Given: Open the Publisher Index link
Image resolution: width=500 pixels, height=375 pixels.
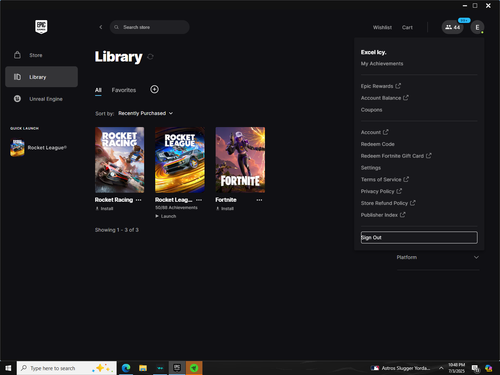Looking at the screenshot, I should (x=383, y=215).
